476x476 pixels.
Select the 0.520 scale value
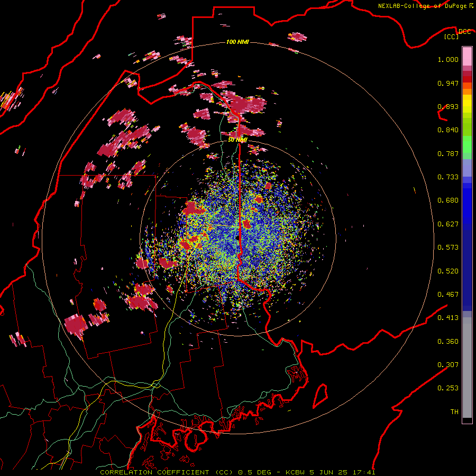pyautogui.click(x=448, y=271)
